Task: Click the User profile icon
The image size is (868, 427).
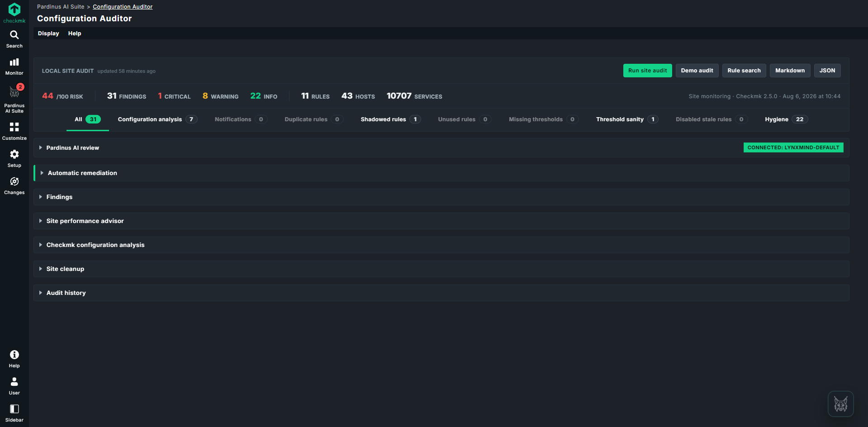Action: (x=14, y=382)
